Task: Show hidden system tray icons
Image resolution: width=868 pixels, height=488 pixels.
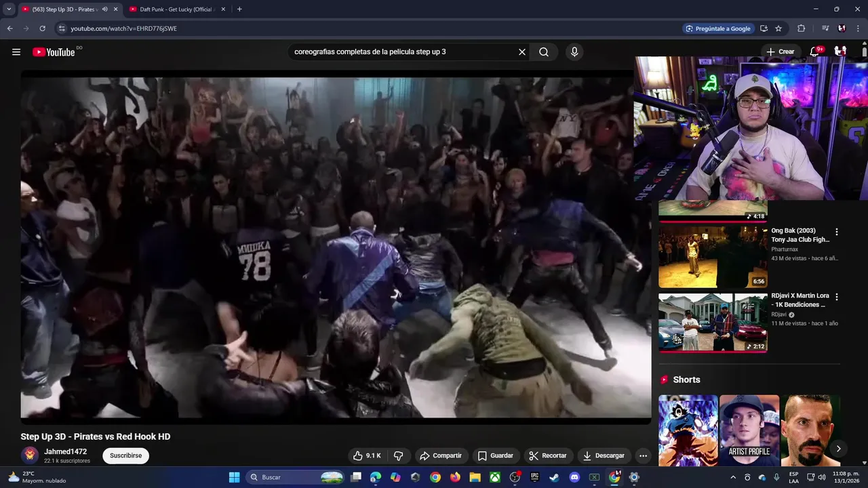Action: (x=733, y=477)
